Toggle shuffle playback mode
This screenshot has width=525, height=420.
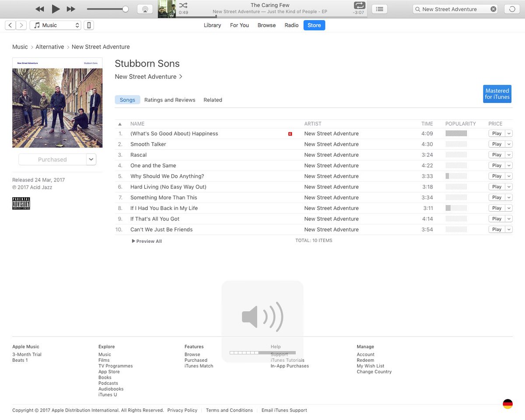[x=183, y=6]
